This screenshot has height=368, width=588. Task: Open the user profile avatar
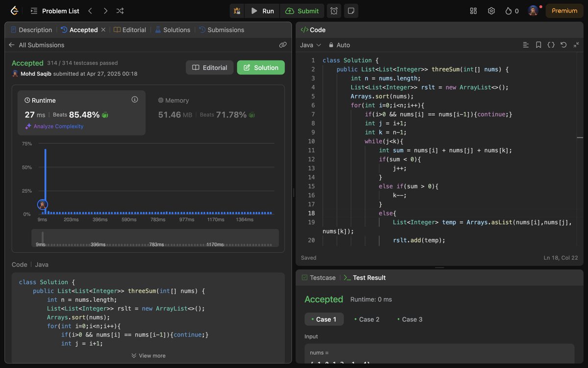[x=533, y=11]
